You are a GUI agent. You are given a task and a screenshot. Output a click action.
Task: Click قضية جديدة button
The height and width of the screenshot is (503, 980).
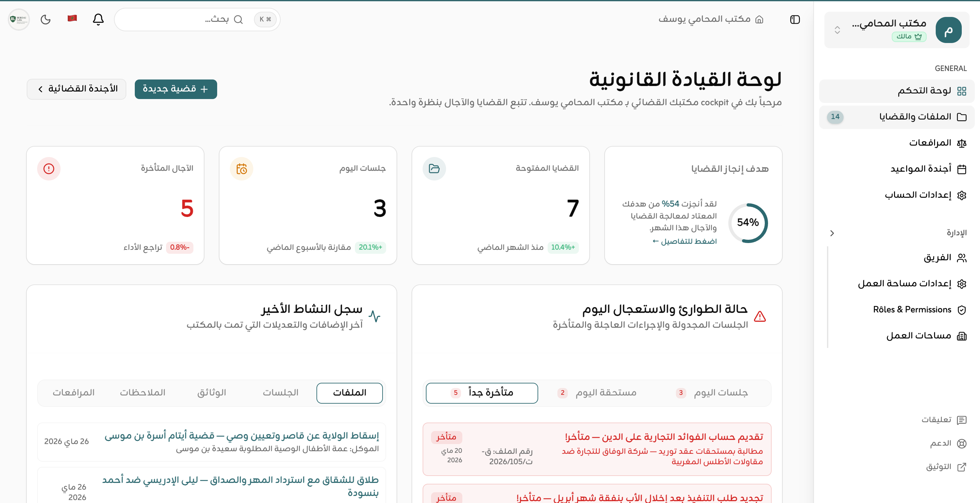(176, 89)
